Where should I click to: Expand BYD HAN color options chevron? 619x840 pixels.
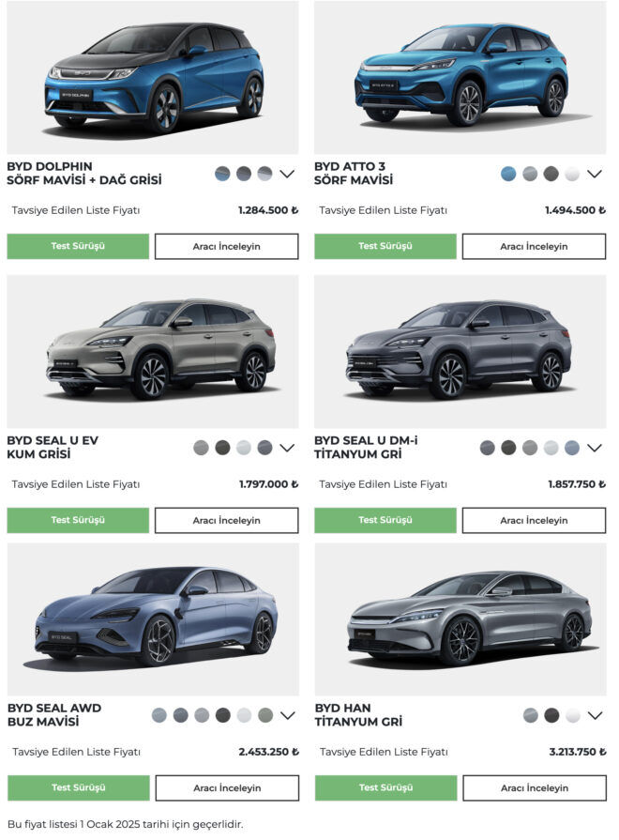[595, 715]
